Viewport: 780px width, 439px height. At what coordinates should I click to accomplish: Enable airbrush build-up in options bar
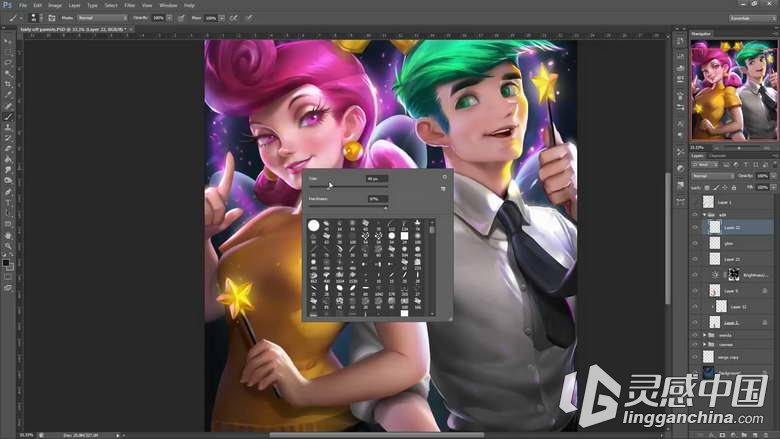pyautogui.click(x=233, y=18)
